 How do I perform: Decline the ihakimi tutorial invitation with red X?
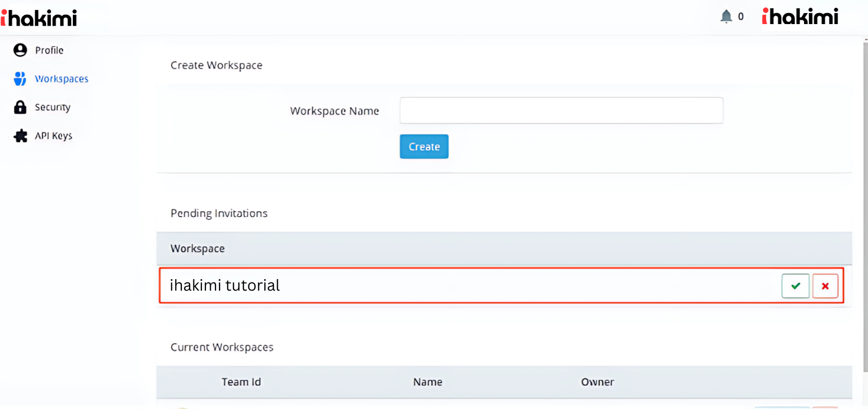[825, 286]
